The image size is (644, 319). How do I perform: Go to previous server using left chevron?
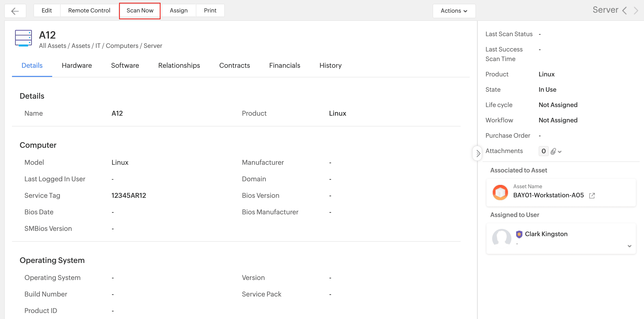[x=625, y=11]
